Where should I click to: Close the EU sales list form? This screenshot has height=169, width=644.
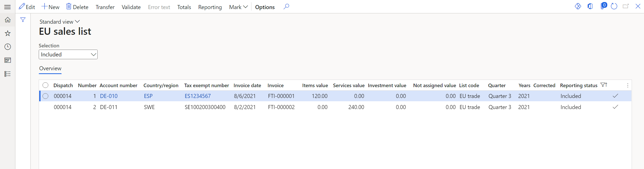pyautogui.click(x=638, y=6)
